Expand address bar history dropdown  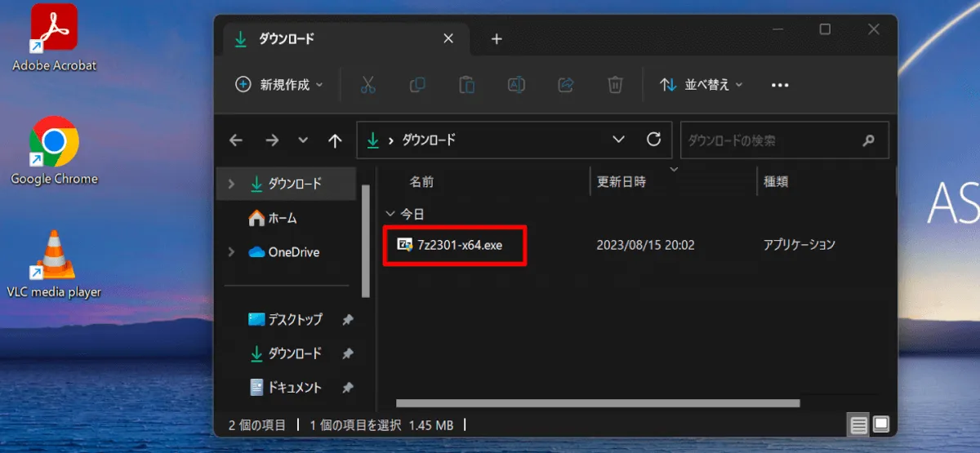pyautogui.click(x=618, y=140)
